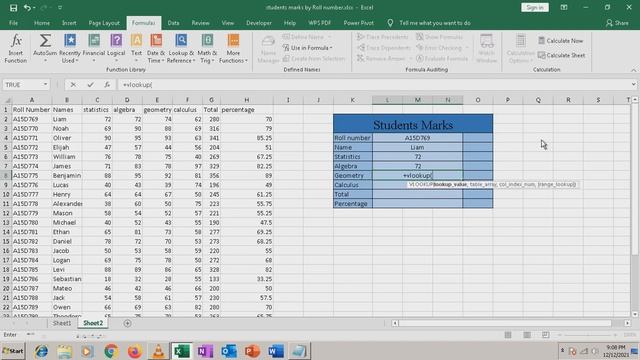Open OneNote from the taskbar

click(205, 351)
